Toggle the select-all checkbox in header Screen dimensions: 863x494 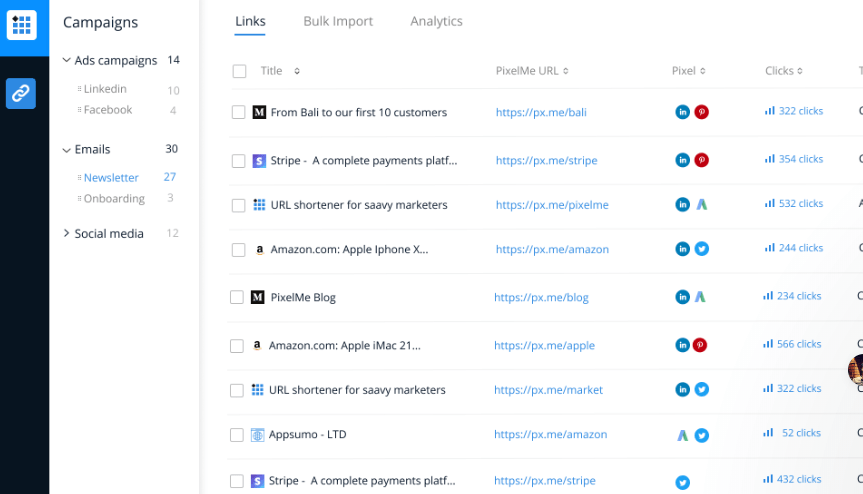(239, 71)
